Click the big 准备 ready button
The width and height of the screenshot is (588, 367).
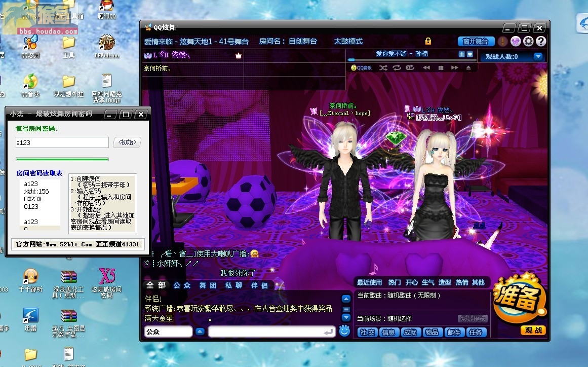pyautogui.click(x=519, y=298)
